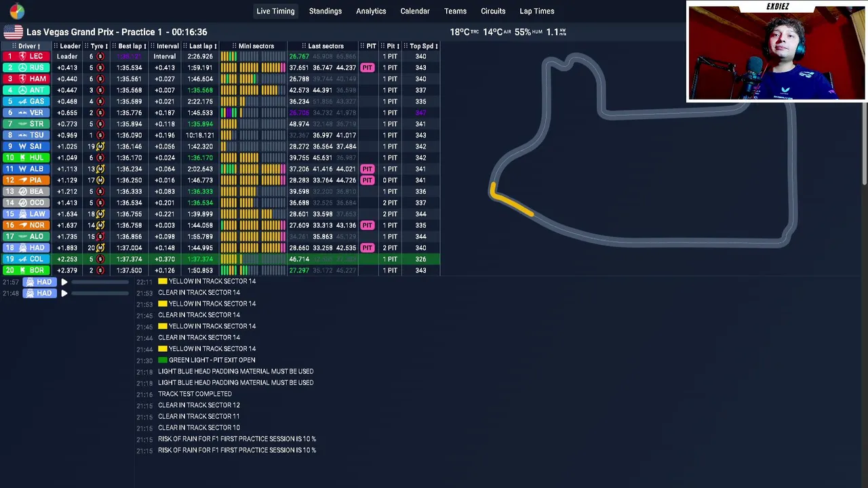Click the pink PIT badge in NOR row

(x=367, y=225)
